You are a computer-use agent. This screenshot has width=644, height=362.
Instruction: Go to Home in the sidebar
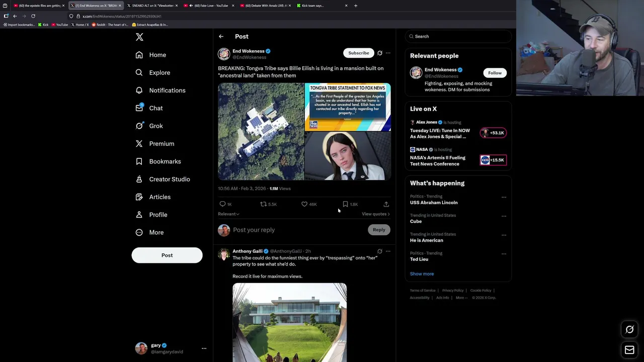pyautogui.click(x=151, y=55)
